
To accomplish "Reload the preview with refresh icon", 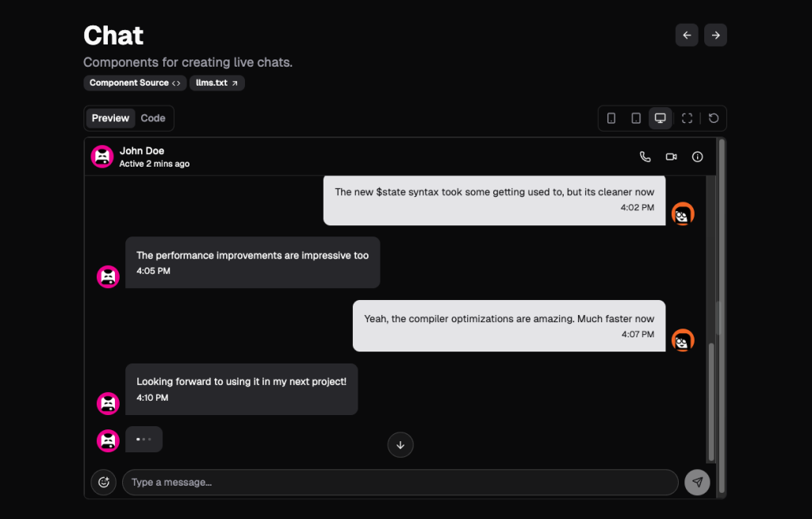I will (x=714, y=118).
